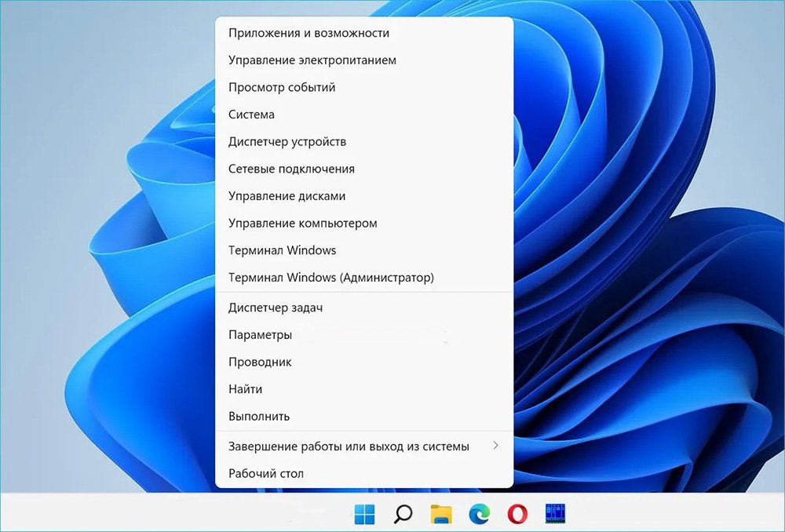This screenshot has height=532, width=785.
Task: Launch Microsoft Edge from the taskbar
Action: pos(479,514)
